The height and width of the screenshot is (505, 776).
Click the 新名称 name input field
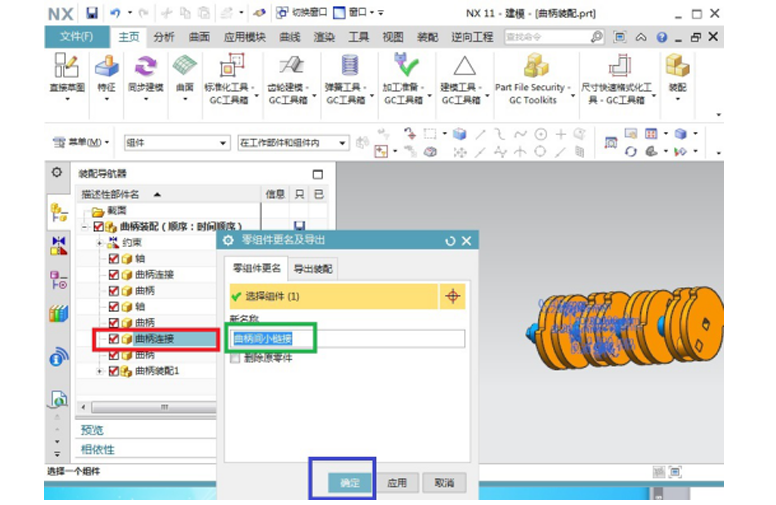pos(348,339)
